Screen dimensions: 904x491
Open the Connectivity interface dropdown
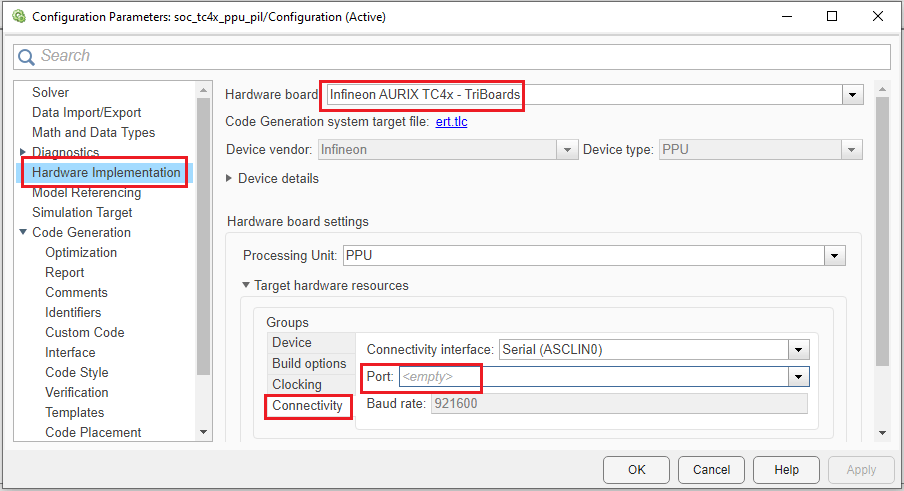point(798,350)
